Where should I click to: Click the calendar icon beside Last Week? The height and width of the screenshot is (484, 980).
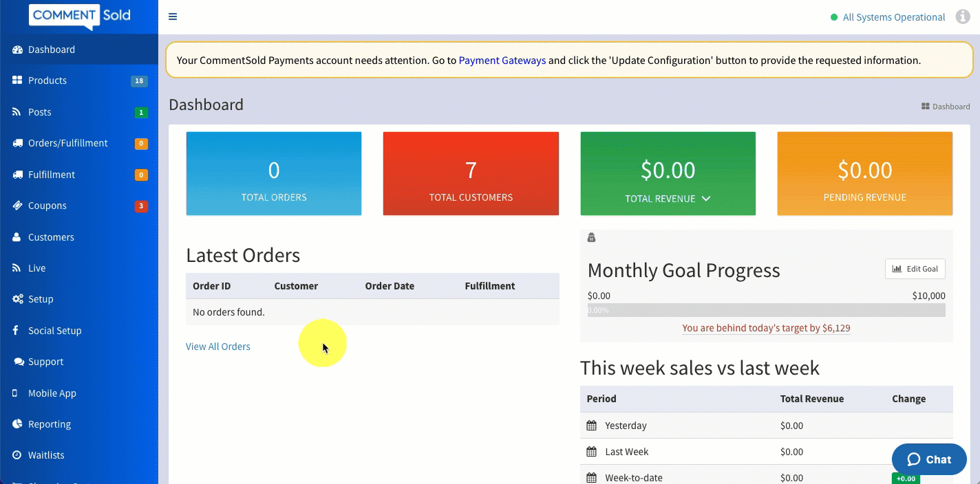tap(591, 452)
